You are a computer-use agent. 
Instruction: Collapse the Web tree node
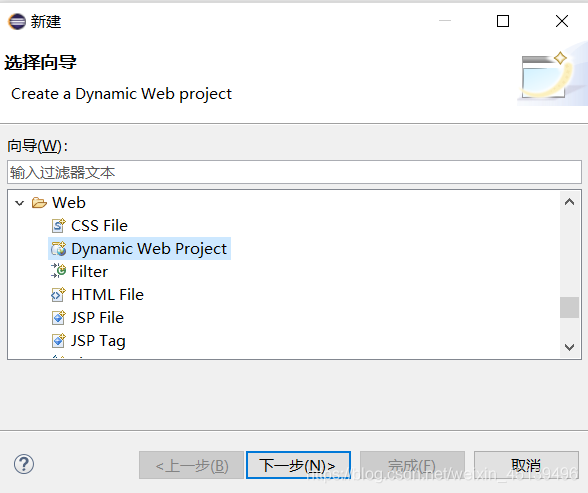(x=20, y=203)
